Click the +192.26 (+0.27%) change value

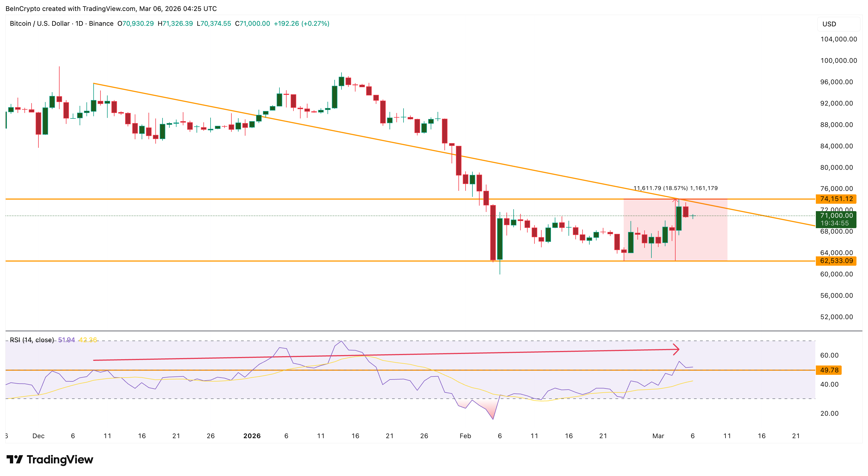click(x=301, y=24)
